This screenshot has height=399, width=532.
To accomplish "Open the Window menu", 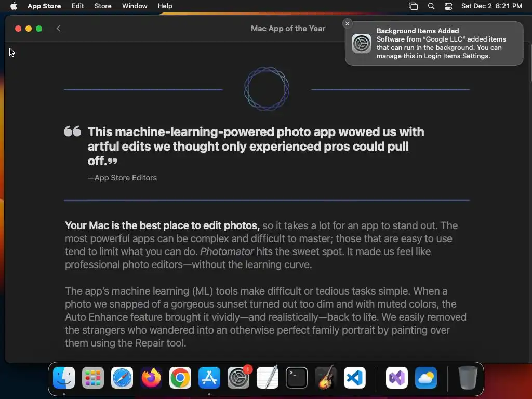I will point(135,6).
